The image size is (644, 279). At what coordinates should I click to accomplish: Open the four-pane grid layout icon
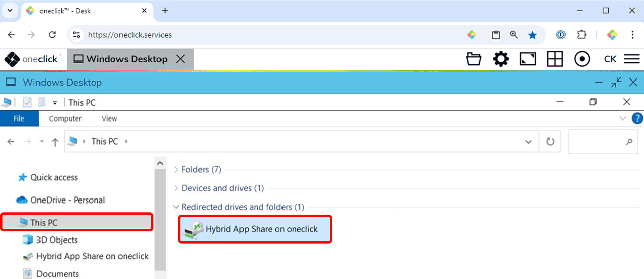tap(555, 59)
